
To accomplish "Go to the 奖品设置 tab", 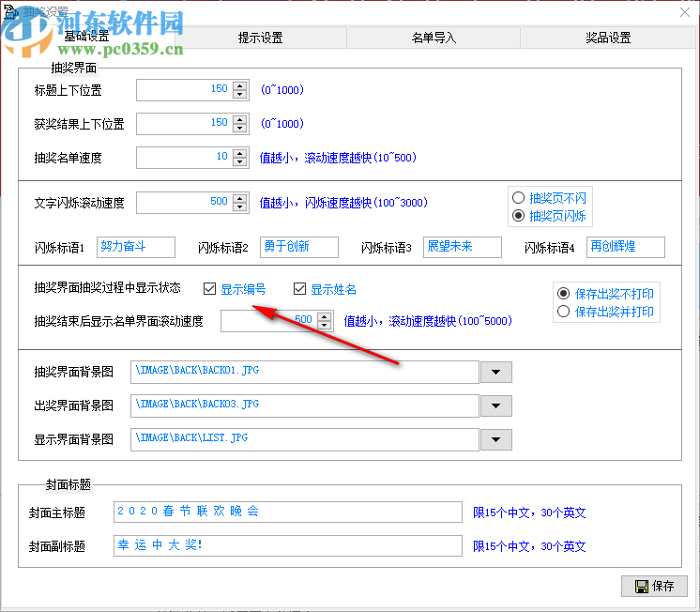I will tap(608, 38).
